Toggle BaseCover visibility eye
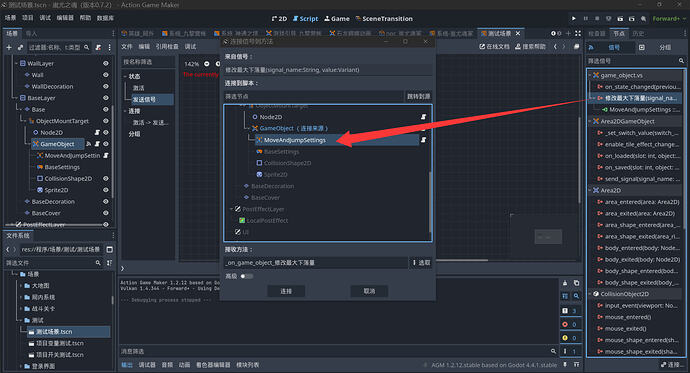Viewport: 690px width, 373px height. 106,213
